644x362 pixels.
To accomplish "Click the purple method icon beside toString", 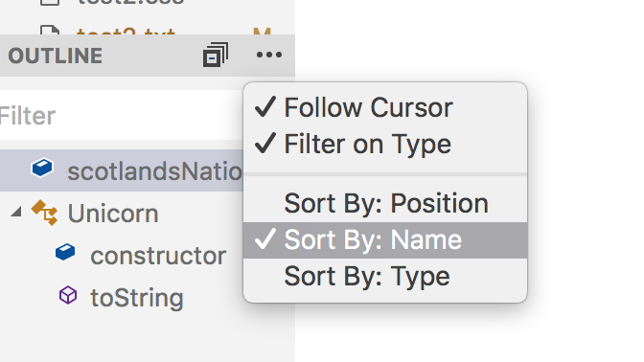I will tap(68, 295).
